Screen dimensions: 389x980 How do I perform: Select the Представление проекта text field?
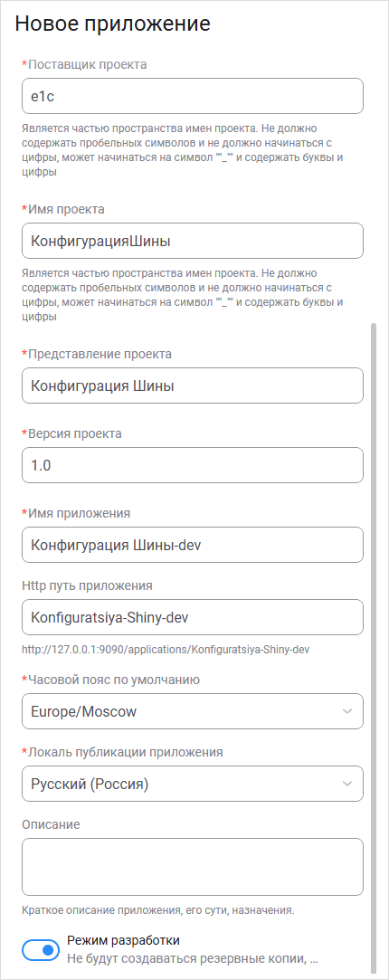(193, 385)
